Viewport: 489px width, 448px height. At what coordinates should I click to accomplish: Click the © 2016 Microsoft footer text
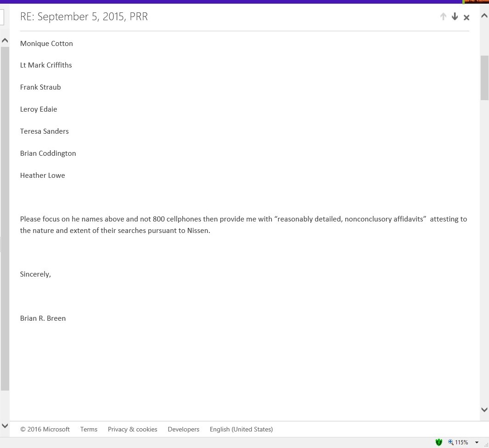click(x=45, y=429)
